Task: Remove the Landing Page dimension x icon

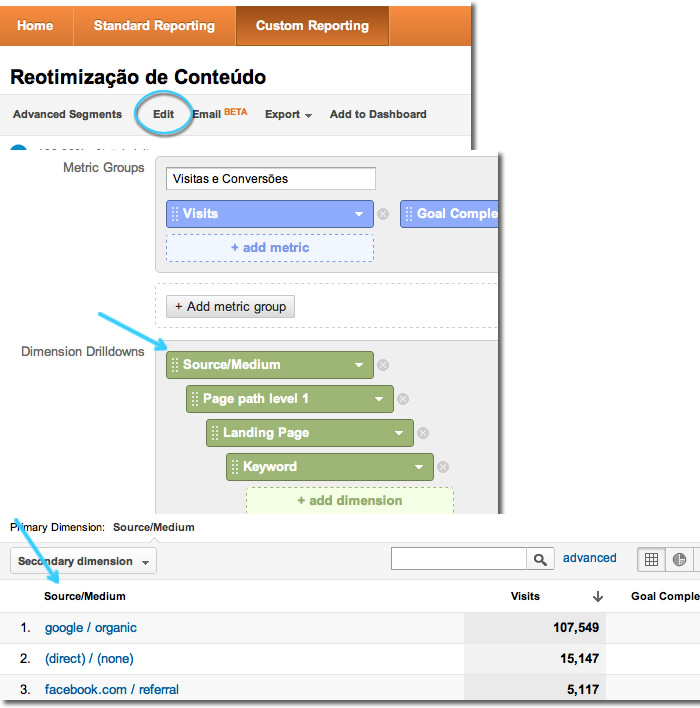Action: click(x=423, y=433)
